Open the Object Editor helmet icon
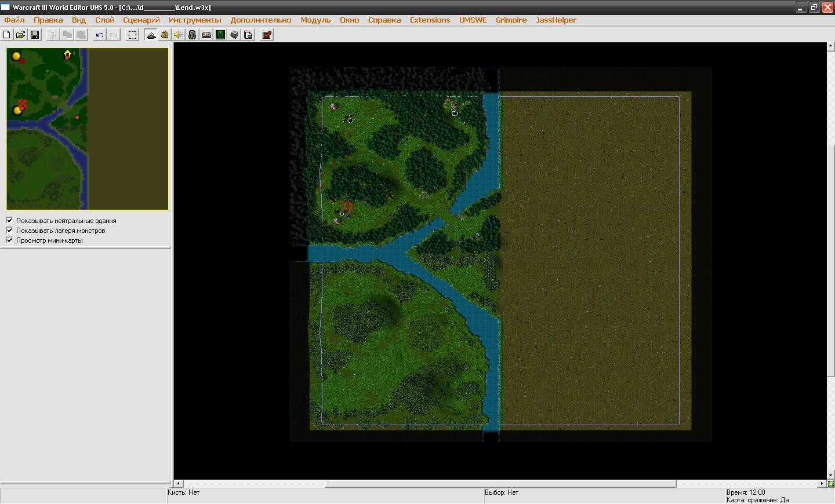Image resolution: width=835 pixels, height=504 pixels. coord(193,35)
